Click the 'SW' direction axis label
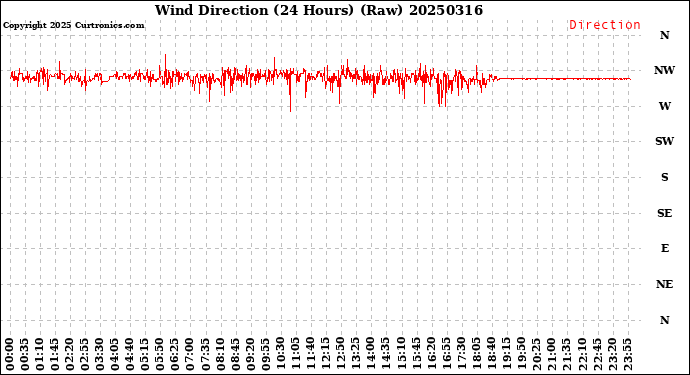The image size is (690, 375). pos(664,141)
